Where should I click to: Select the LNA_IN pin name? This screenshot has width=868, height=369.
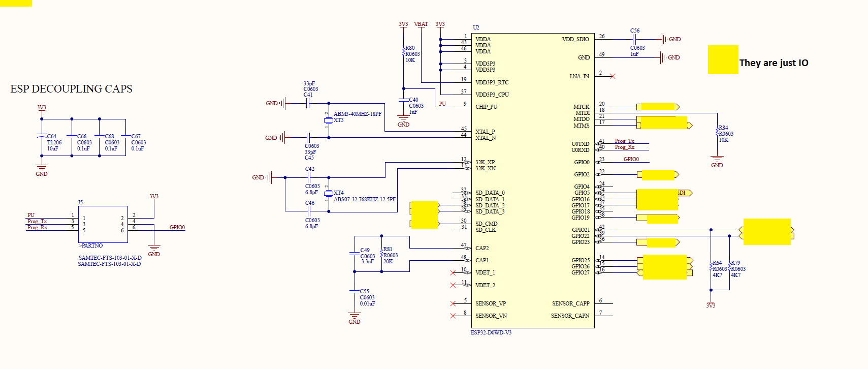[x=580, y=76]
